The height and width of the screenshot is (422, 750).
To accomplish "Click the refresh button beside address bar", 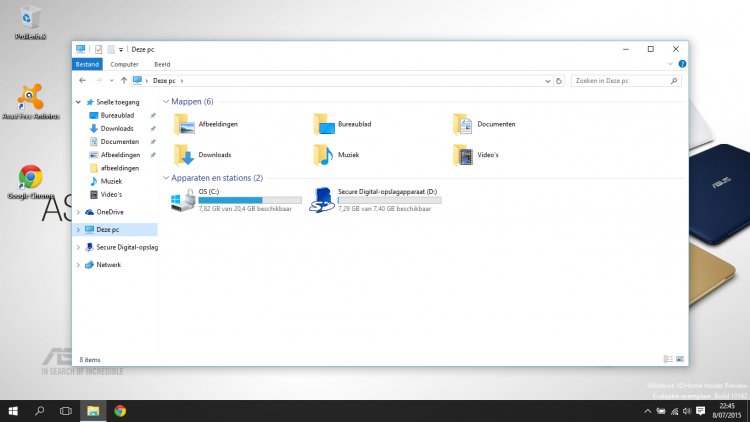I will click(559, 80).
